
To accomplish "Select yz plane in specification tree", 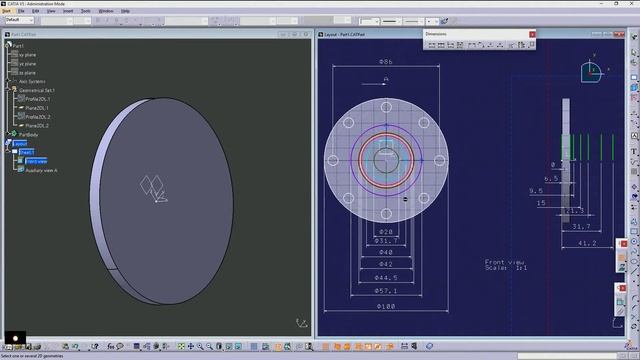I will 27,64.
